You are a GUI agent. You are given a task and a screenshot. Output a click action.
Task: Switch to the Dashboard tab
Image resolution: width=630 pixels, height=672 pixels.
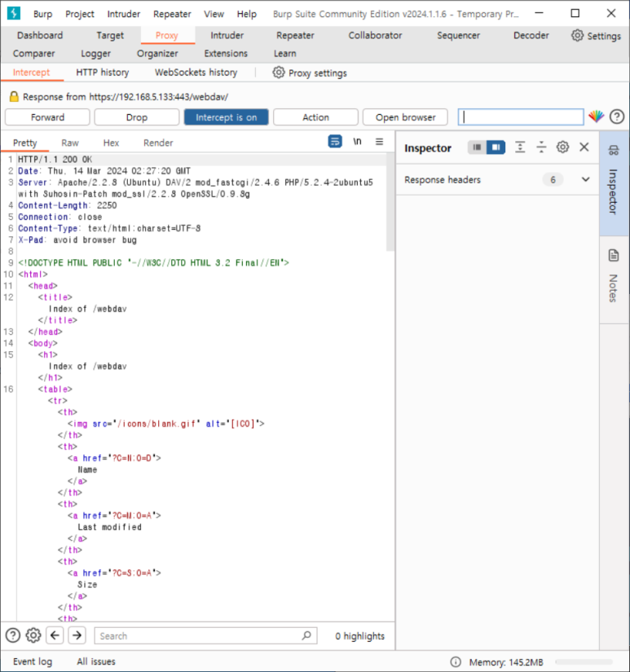40,35
